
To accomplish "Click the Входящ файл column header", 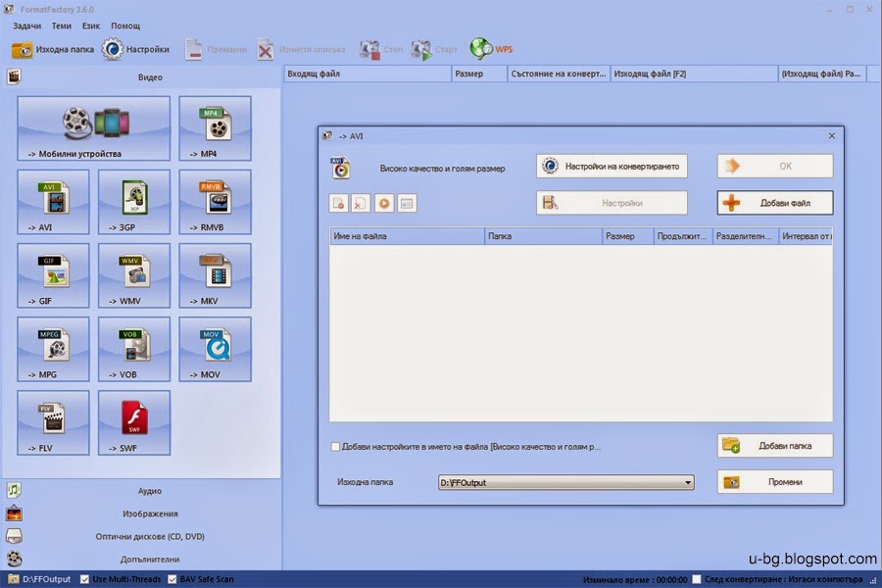I will coord(367,73).
